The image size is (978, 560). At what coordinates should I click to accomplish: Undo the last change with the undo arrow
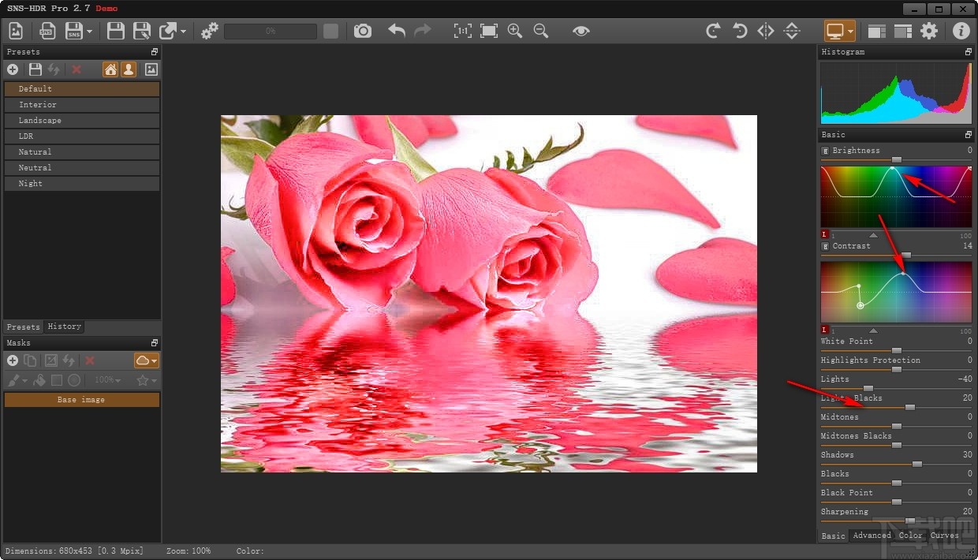pyautogui.click(x=395, y=31)
